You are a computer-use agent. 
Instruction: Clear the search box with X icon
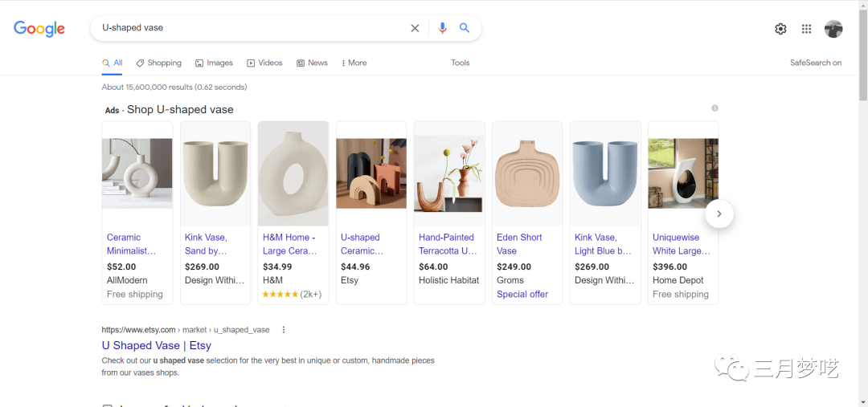[x=415, y=28]
